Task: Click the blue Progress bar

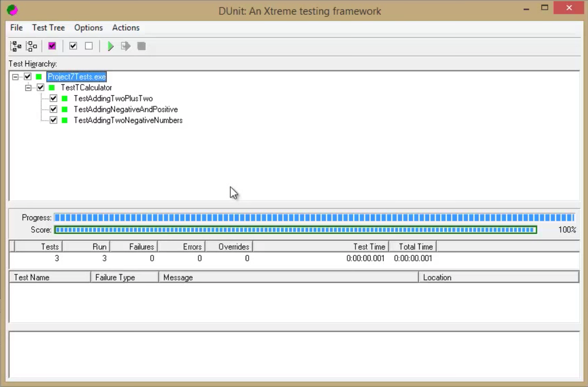Action: click(x=314, y=217)
